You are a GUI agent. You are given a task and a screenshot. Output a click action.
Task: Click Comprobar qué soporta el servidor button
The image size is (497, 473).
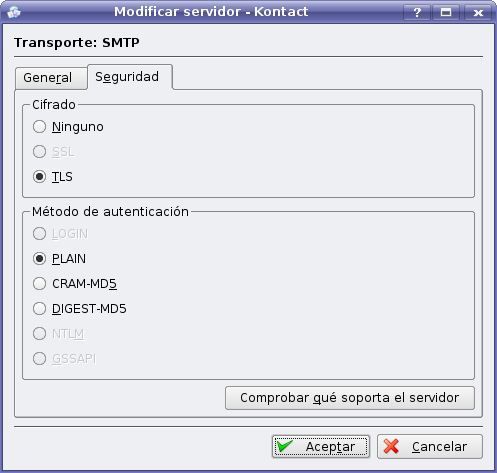click(x=350, y=398)
